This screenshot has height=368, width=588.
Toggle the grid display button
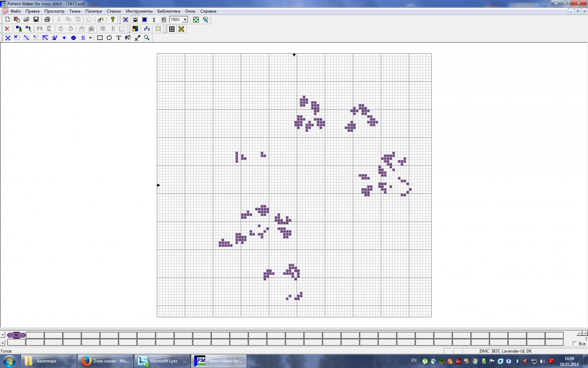pos(172,29)
